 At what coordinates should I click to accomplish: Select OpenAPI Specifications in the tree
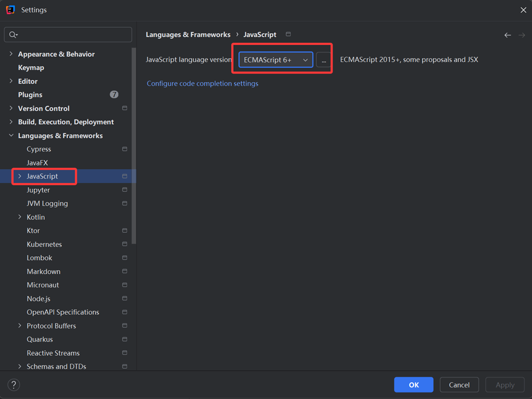[63, 312]
